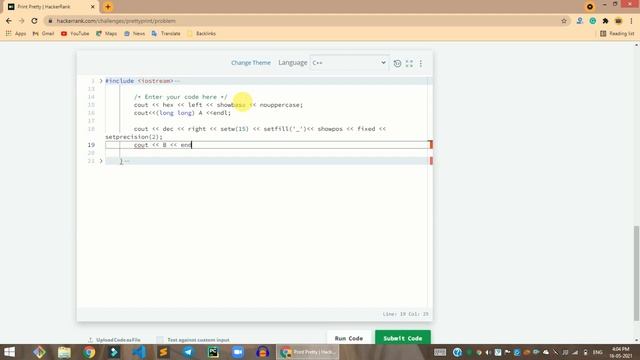Click the Line 19 Col status text
Image resolution: width=640 pixels, height=360 pixels.
405,314
